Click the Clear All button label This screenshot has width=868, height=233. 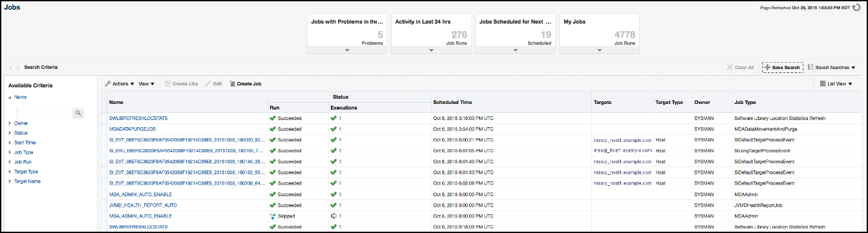tap(745, 67)
